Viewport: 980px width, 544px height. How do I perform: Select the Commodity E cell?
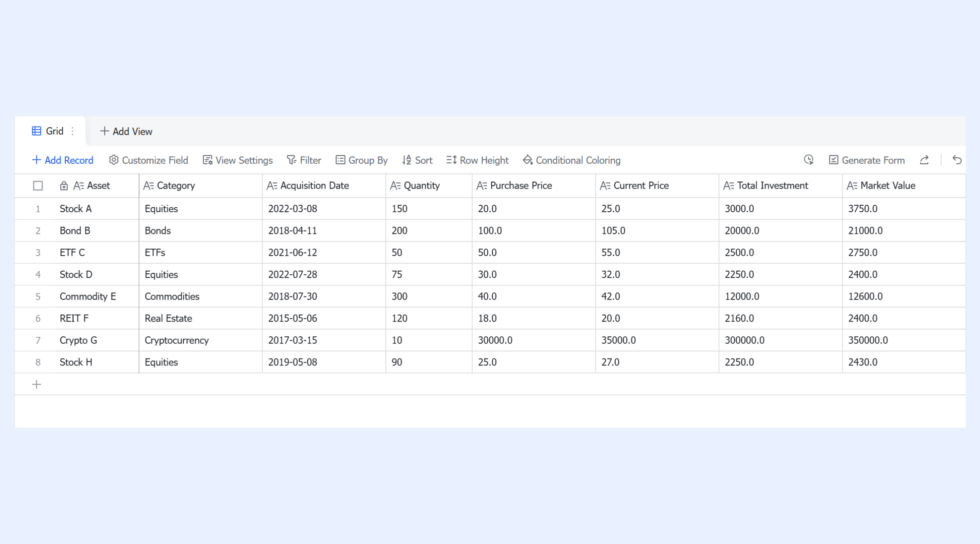point(97,296)
